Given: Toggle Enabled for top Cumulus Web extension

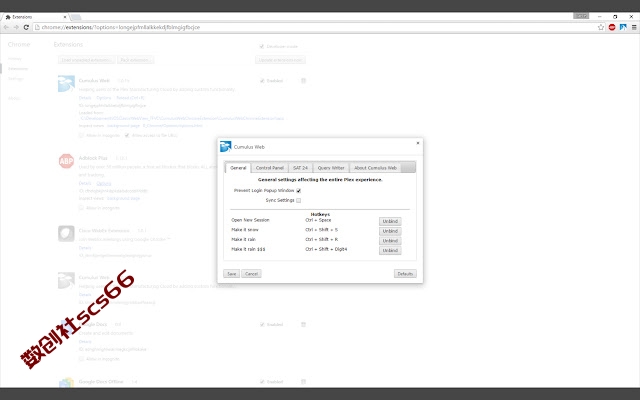Looking at the screenshot, I should (262, 81).
